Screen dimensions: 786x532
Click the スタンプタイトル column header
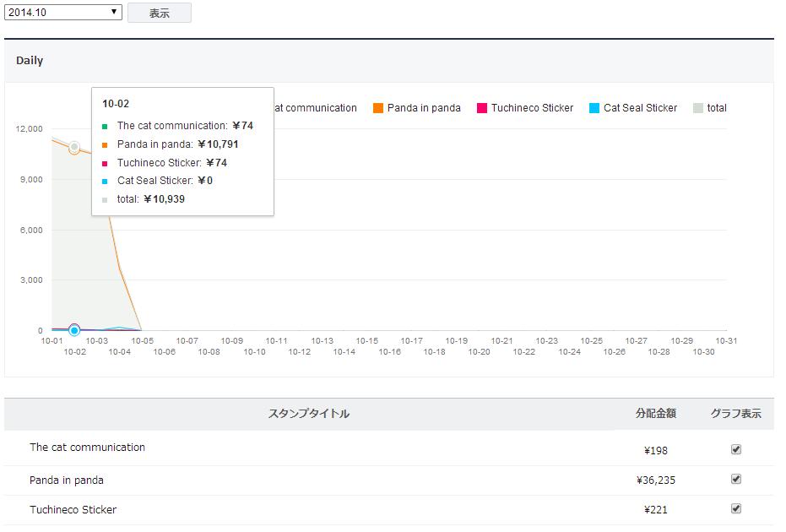click(x=309, y=414)
